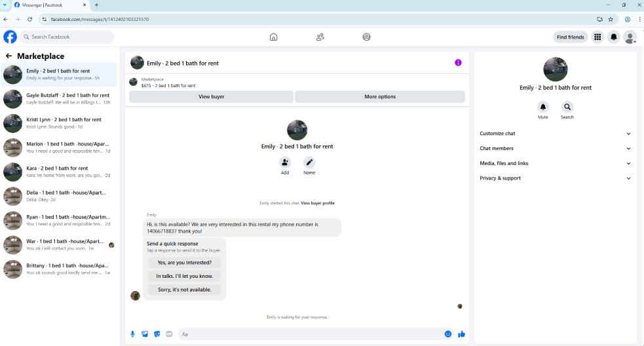Image resolution: width=644 pixels, height=346 pixels.
Task: Open the Friends tab in top navigation
Action: pyautogui.click(x=320, y=37)
